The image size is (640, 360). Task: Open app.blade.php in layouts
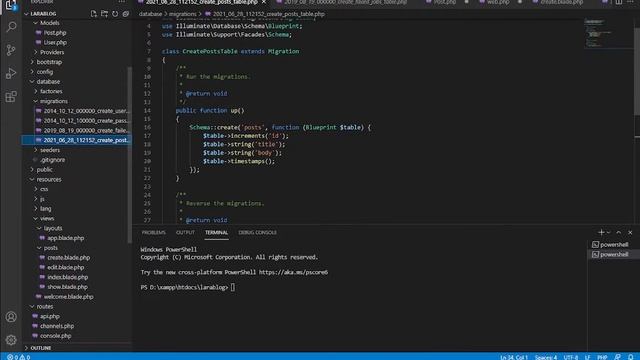(x=65, y=238)
